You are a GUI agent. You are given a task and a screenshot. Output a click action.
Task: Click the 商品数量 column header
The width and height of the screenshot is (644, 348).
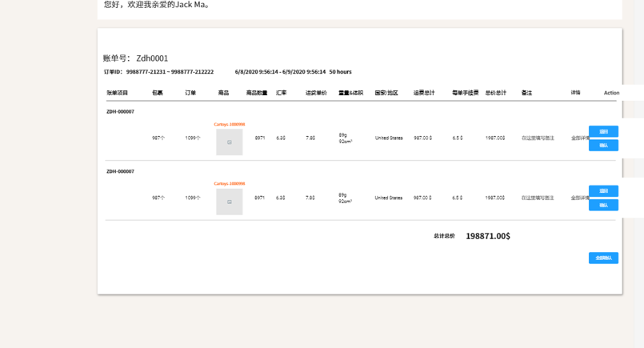(257, 93)
